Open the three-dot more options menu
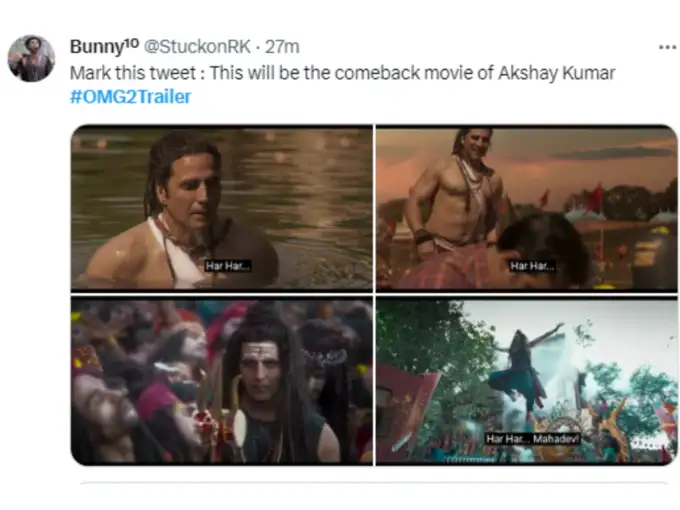Screen dimensions: 680x510 click(x=667, y=47)
